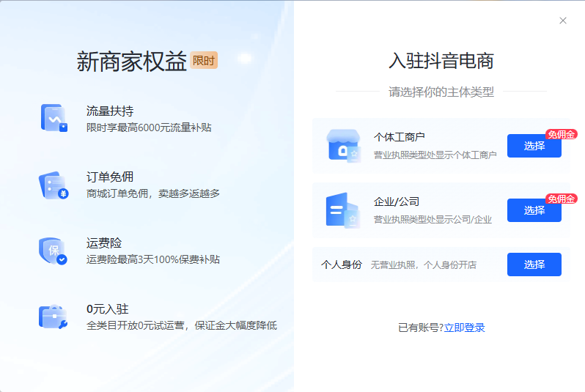Click the 运费险 benefit title
585x392 pixels.
point(103,243)
